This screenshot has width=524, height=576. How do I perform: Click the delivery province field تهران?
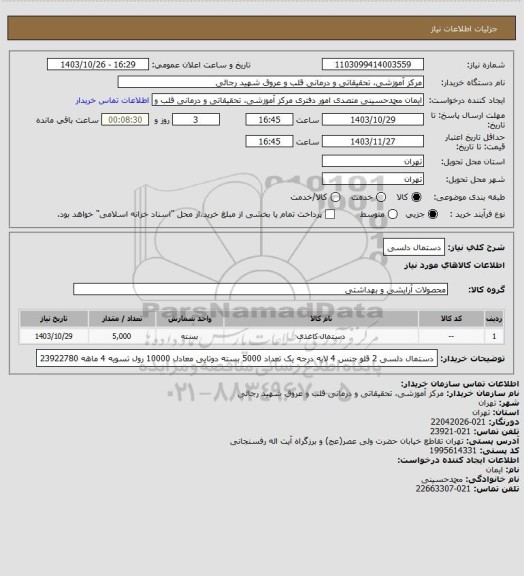(x=373, y=161)
